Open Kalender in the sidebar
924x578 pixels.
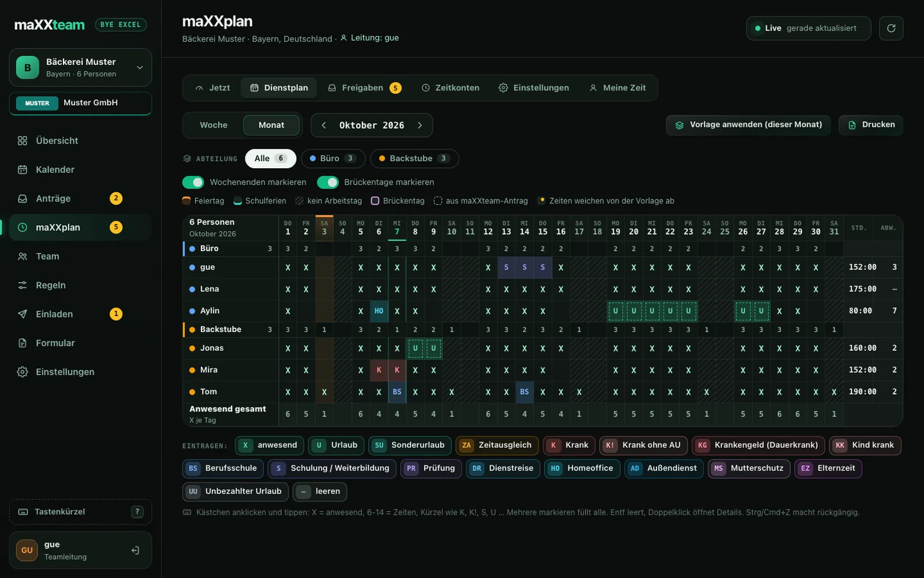[80, 169]
